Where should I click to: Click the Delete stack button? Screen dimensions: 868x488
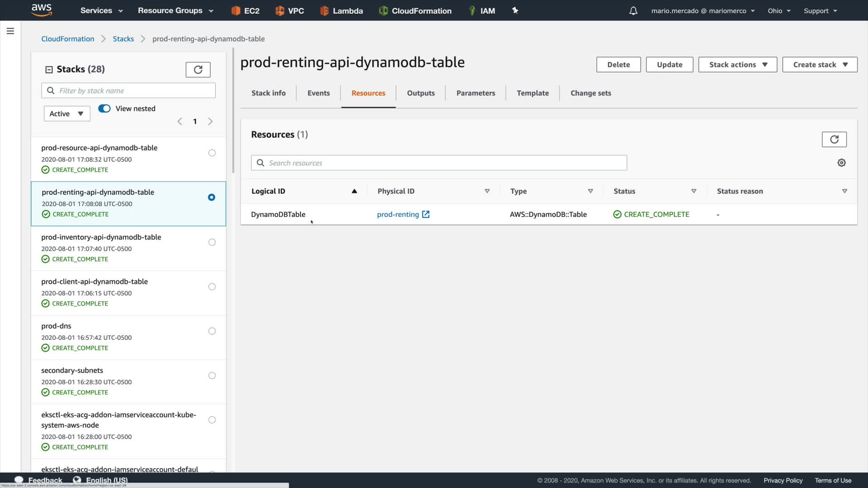pos(618,65)
